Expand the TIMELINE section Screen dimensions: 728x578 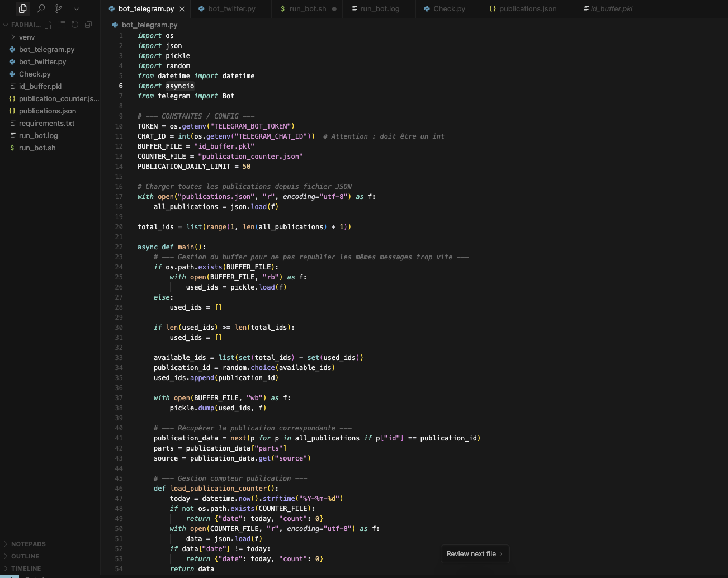tap(26, 568)
